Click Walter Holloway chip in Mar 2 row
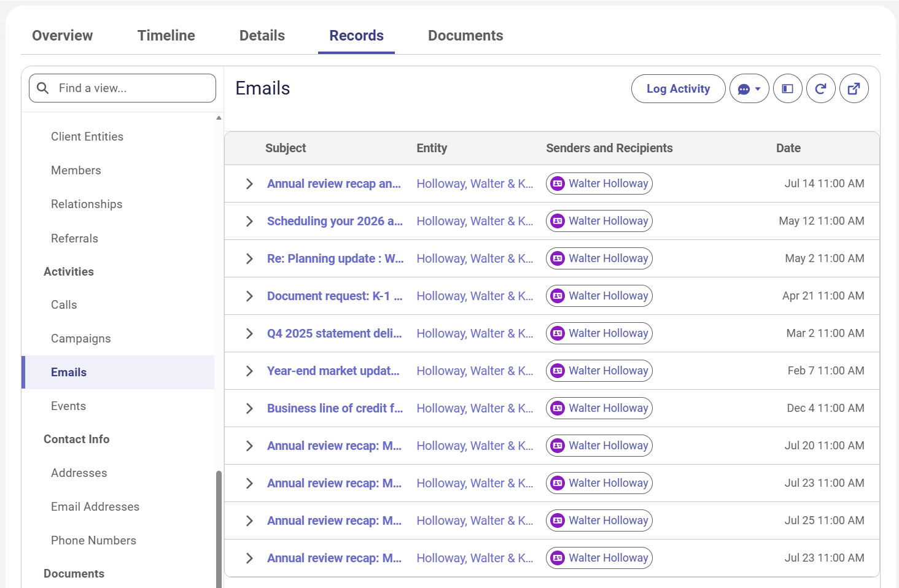The height and width of the screenshot is (588, 899). (599, 333)
